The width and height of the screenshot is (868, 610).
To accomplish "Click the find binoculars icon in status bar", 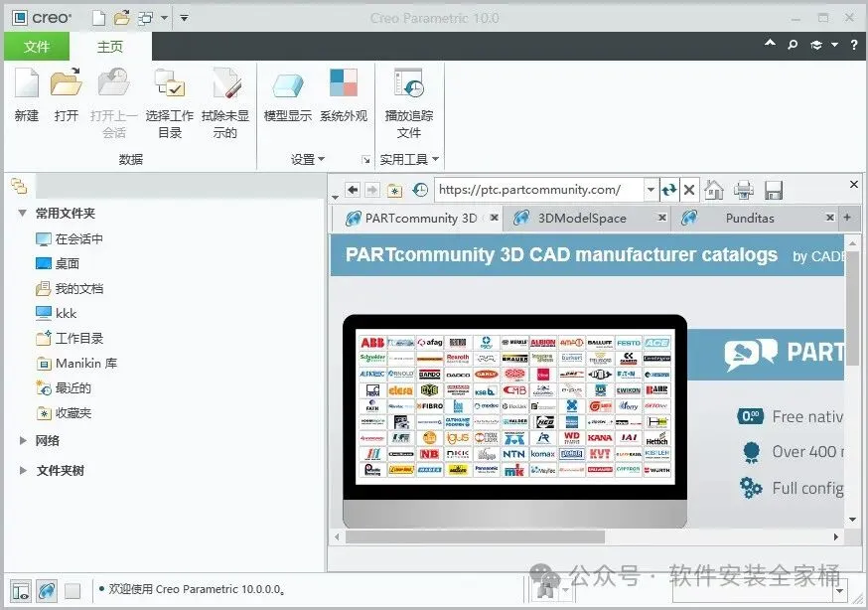I will click(x=546, y=590).
